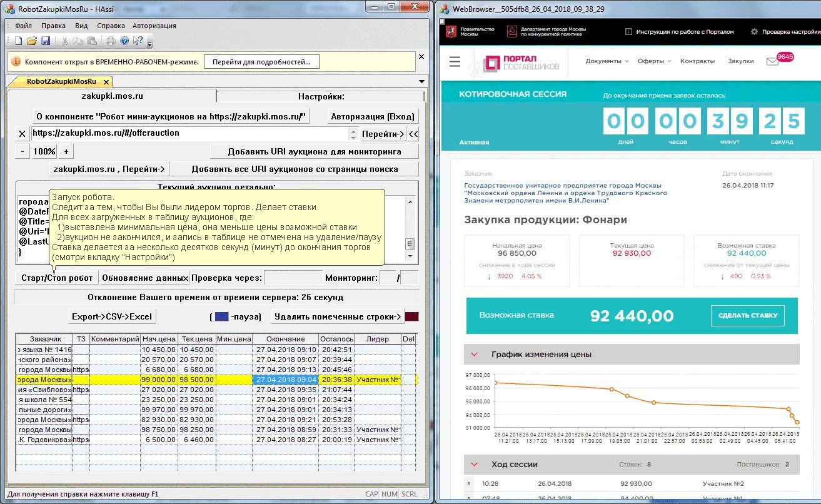Click the context help pointer icon
Screen dimensions: 821x504
click(138, 41)
